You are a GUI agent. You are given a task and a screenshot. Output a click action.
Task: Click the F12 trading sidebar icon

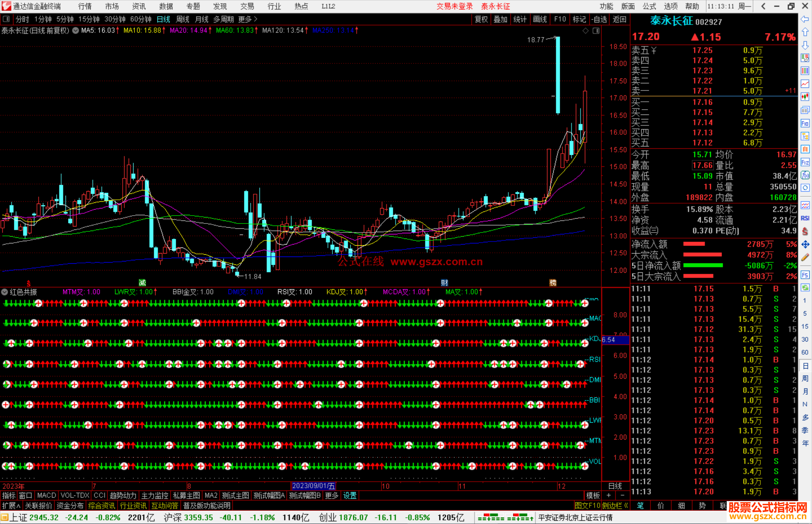pos(805,163)
